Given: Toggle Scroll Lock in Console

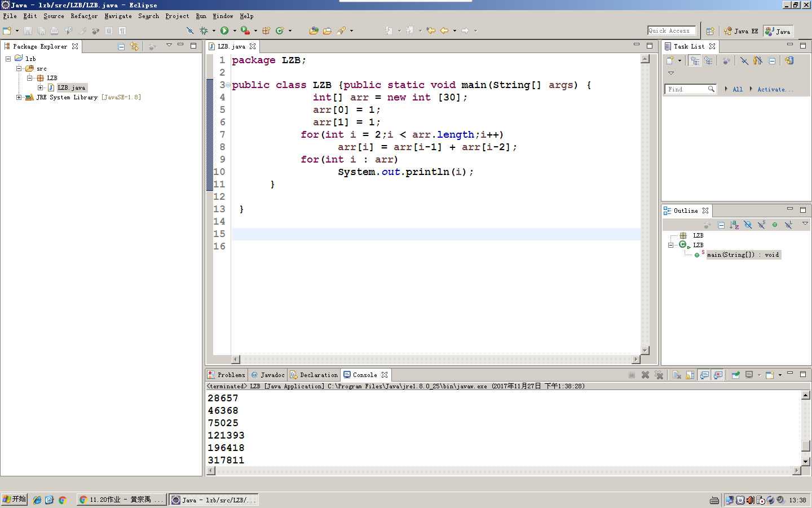Looking at the screenshot, I should [x=690, y=375].
